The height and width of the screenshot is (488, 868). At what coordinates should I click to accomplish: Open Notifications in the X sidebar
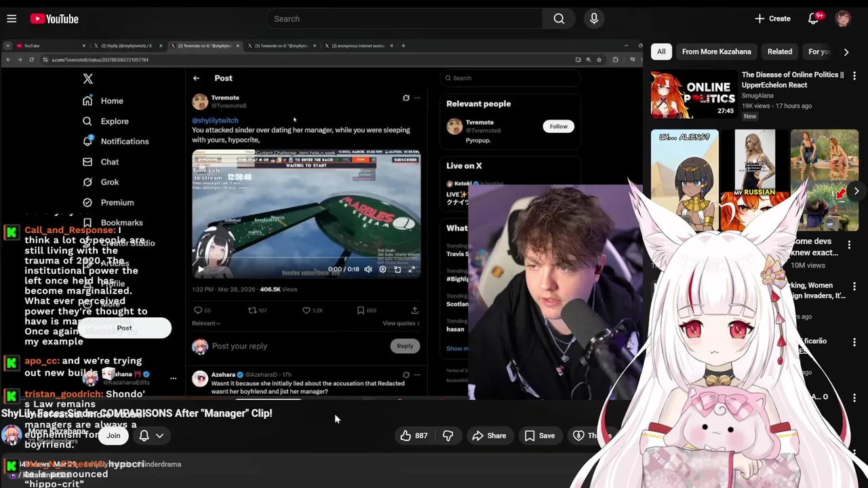[x=115, y=142]
